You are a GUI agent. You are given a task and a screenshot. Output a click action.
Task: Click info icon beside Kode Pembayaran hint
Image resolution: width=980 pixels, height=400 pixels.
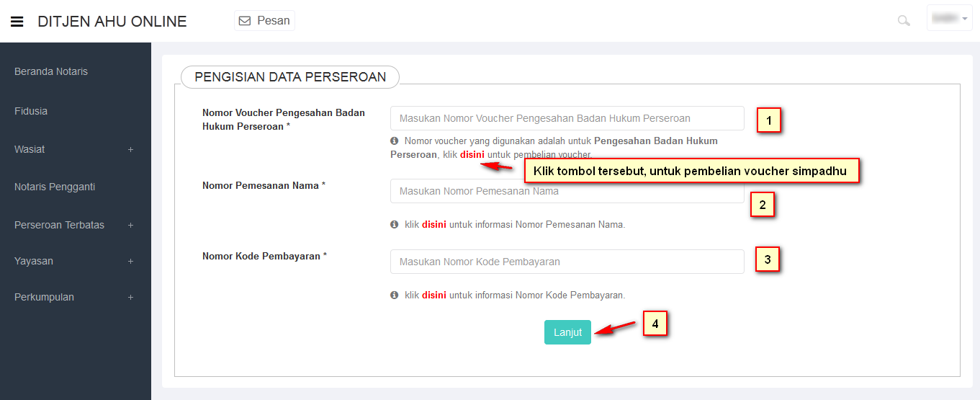pos(395,295)
